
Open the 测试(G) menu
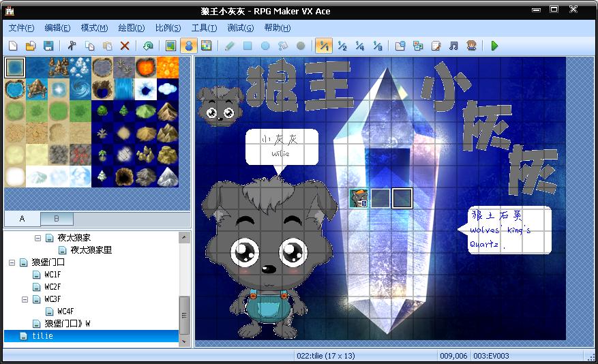pyautogui.click(x=240, y=28)
